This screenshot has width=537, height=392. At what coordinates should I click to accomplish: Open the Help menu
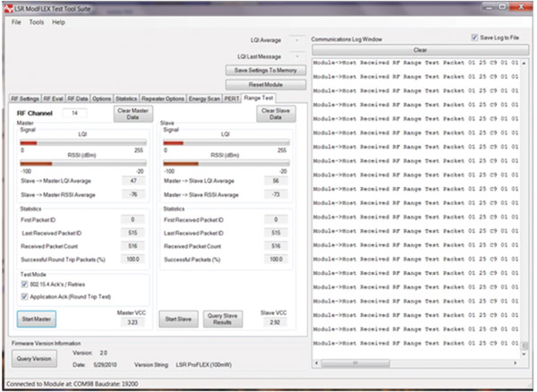(x=58, y=22)
